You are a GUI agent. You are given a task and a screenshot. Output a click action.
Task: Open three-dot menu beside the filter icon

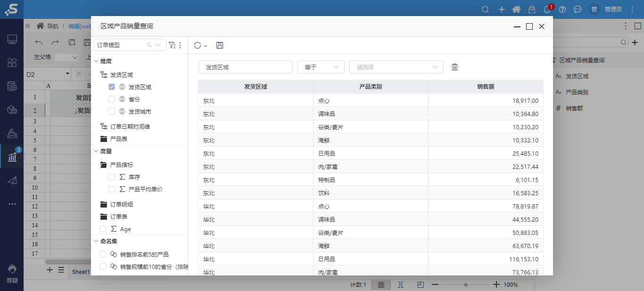click(180, 45)
